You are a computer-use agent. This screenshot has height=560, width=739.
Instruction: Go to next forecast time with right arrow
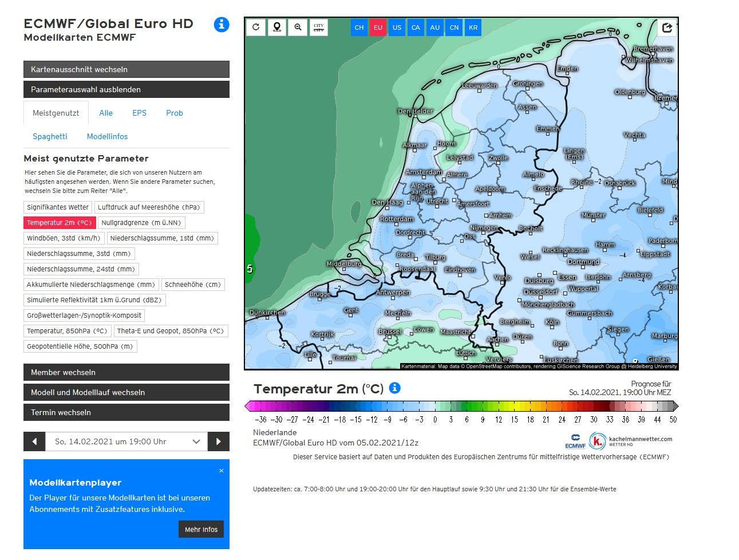pos(218,441)
